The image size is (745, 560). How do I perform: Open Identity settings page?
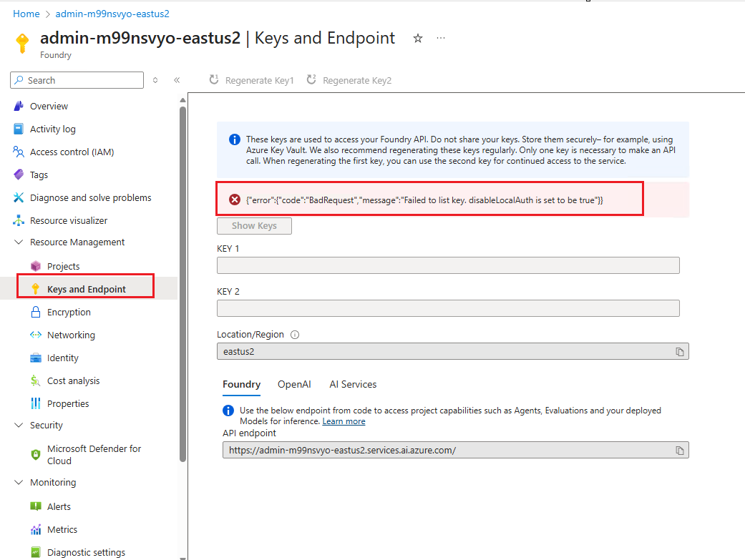coord(63,358)
